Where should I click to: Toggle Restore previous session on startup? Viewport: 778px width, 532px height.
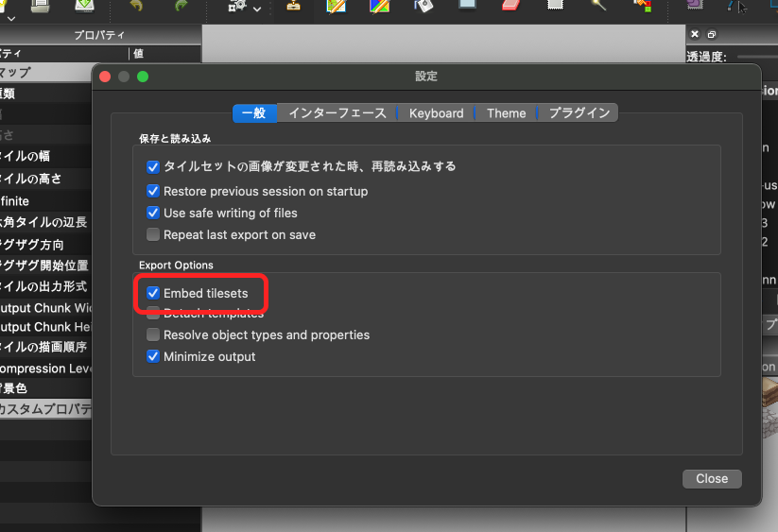pos(153,191)
